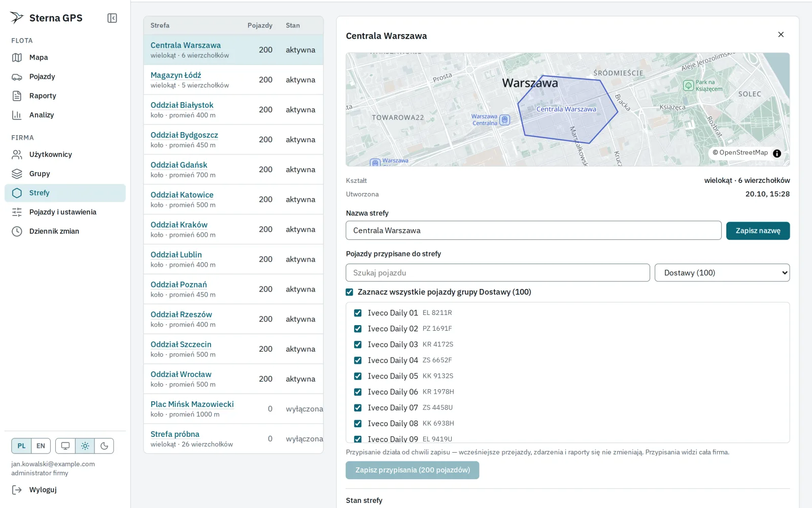Screen dimensions: 812x508
Task: Click the Stan column header
Action: click(x=293, y=25)
